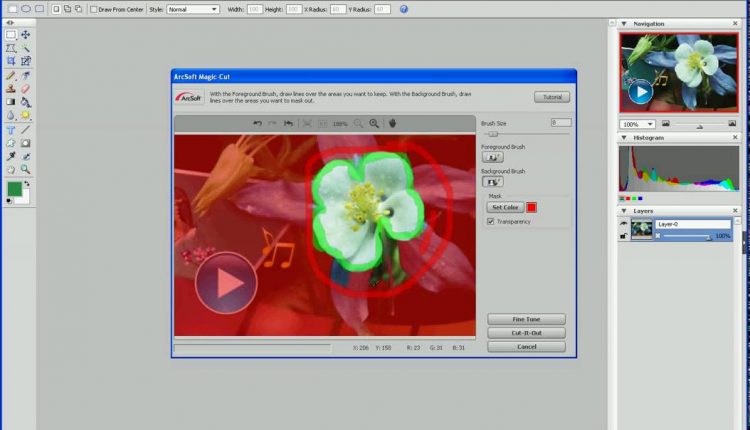Collapse the Layers panel

point(624,211)
